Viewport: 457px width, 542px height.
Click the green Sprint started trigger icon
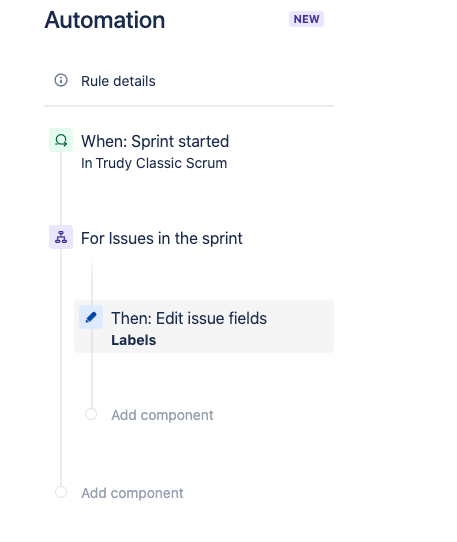pyautogui.click(x=61, y=140)
